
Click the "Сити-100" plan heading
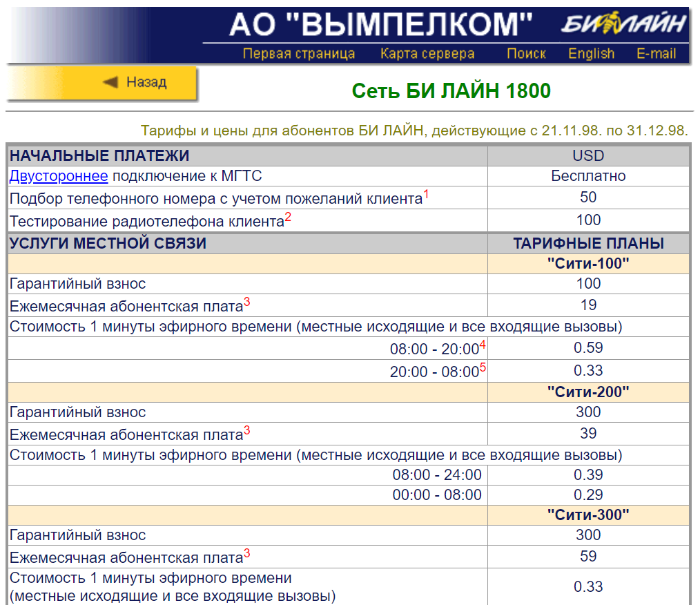588,263
